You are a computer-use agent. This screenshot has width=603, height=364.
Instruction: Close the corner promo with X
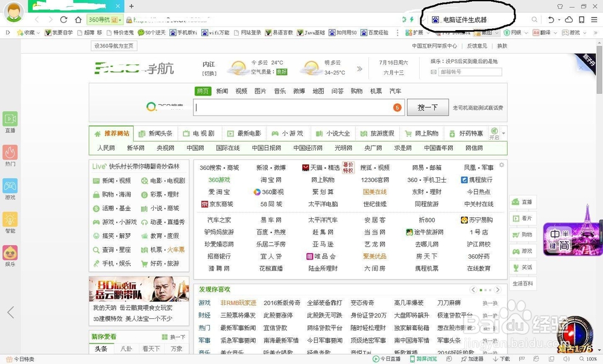(581, 67)
